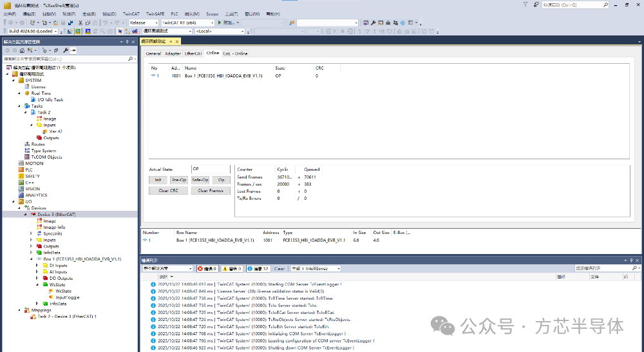Click the Clear CRC button
This screenshot has width=644, height=352.
pyautogui.click(x=168, y=190)
